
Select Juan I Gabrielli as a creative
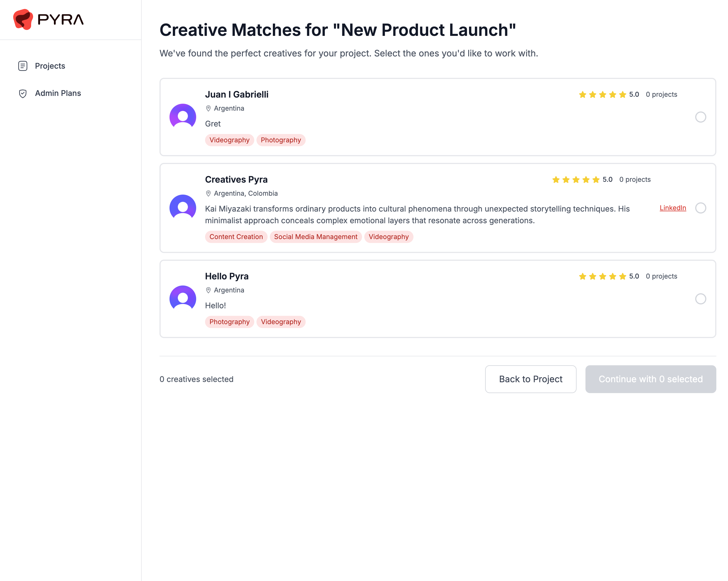coord(701,117)
